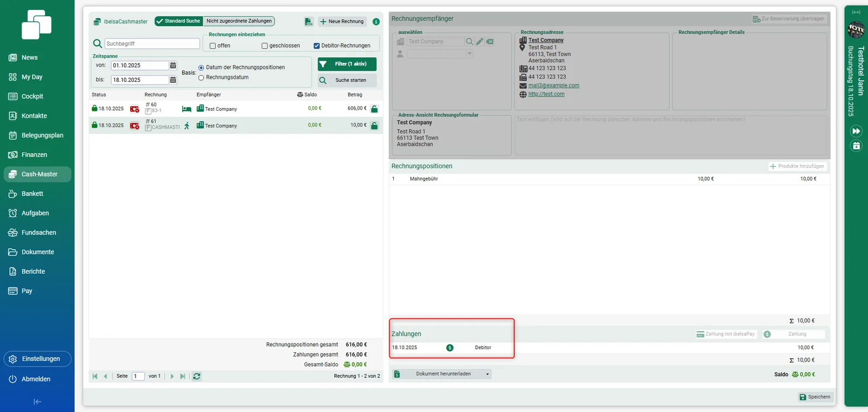Click the Suchbegriff search field

click(x=152, y=43)
